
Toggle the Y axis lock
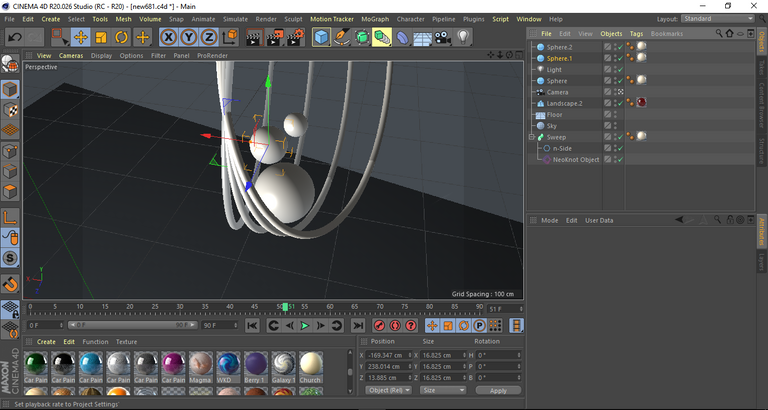189,37
